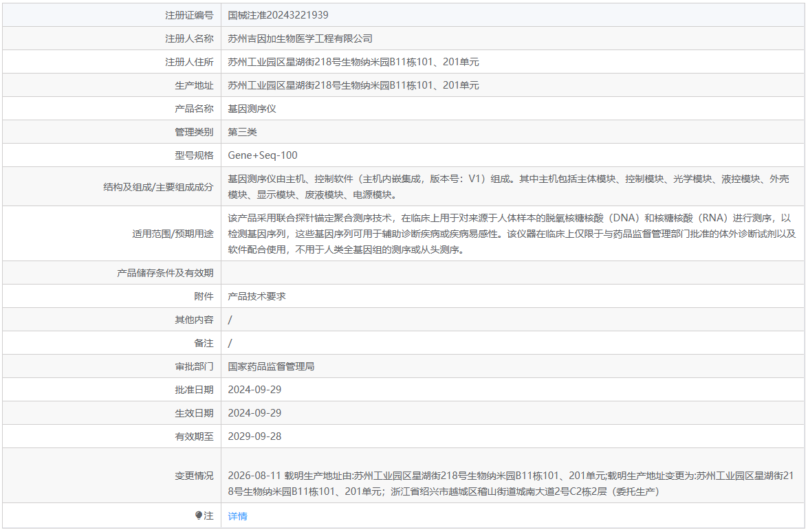Click the 其他内容 label

(195, 320)
